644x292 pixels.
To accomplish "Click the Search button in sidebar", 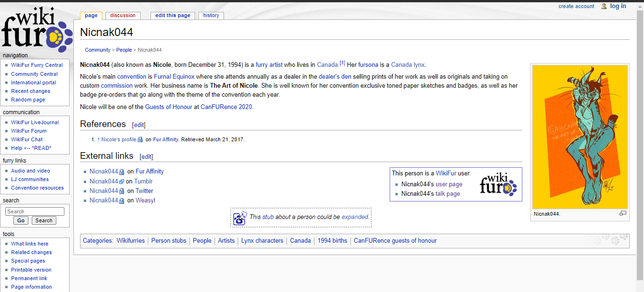I will 44,220.
